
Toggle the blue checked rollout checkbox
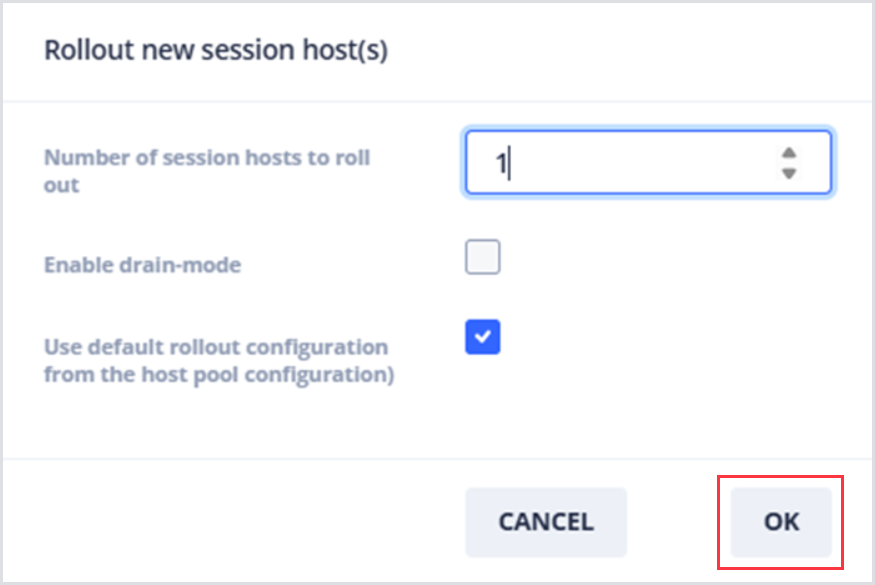click(x=482, y=338)
